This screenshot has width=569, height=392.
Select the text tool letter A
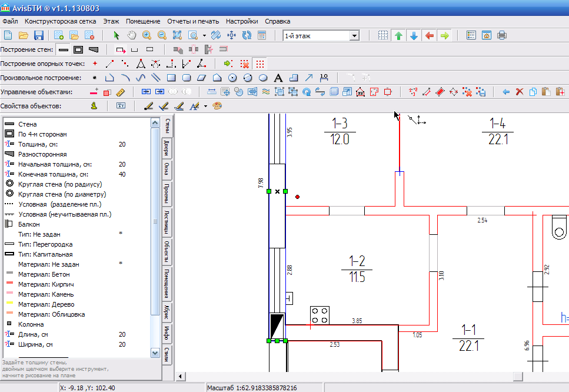click(x=278, y=78)
